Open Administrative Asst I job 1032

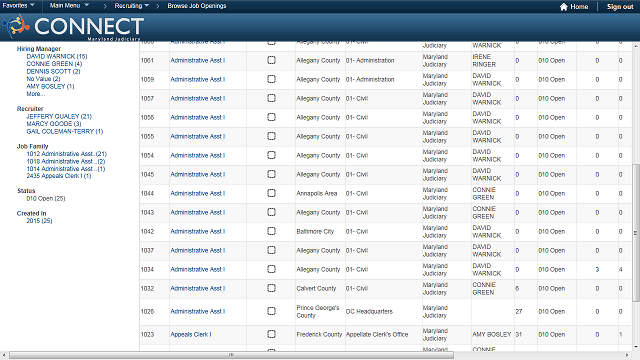(x=198, y=288)
